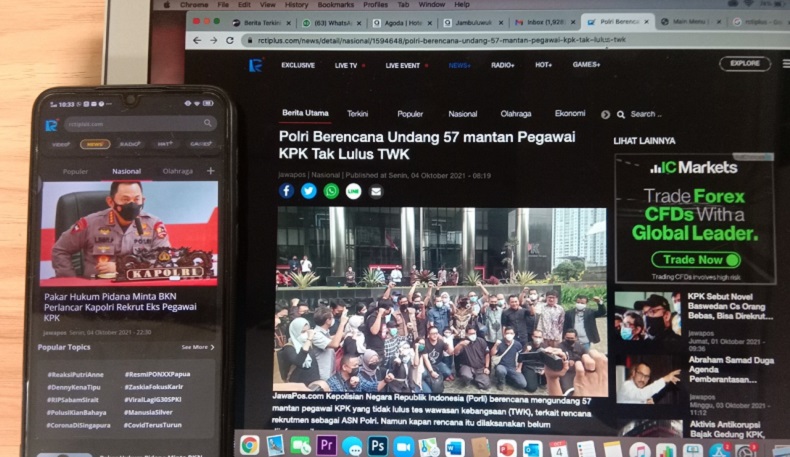This screenshot has height=457, width=790.
Task: Expand See More in Popular Topics
Action: 198,347
